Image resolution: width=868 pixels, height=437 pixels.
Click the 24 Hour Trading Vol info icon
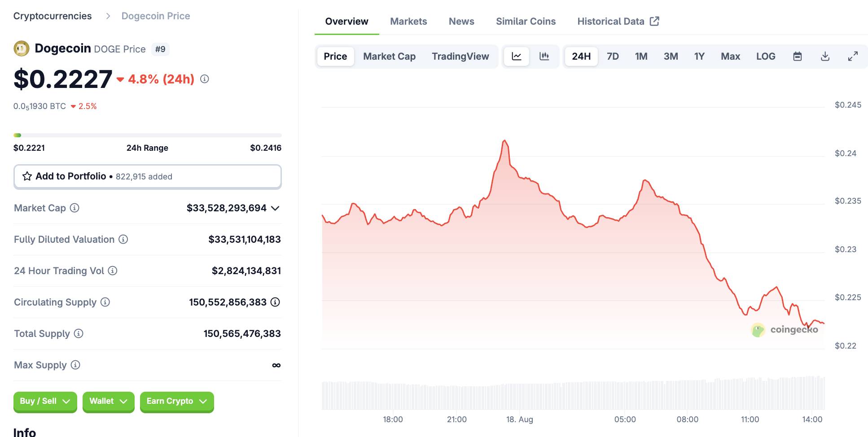[x=113, y=271]
